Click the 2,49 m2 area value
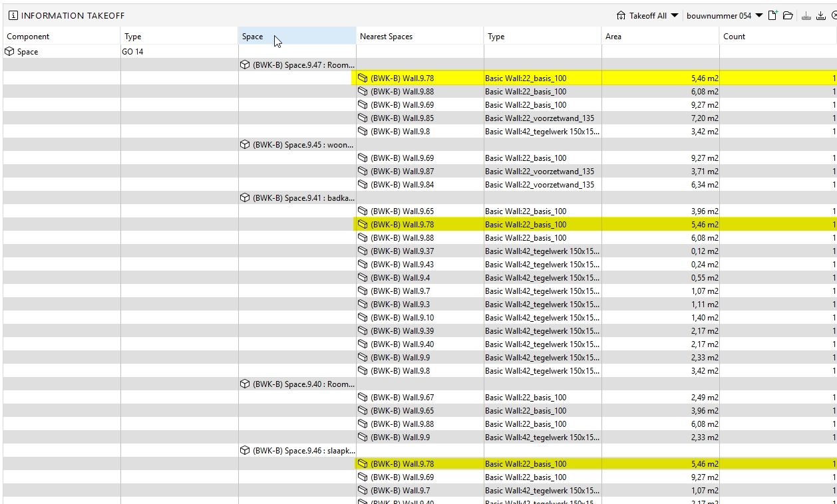This screenshot has height=504, width=837. pos(705,397)
